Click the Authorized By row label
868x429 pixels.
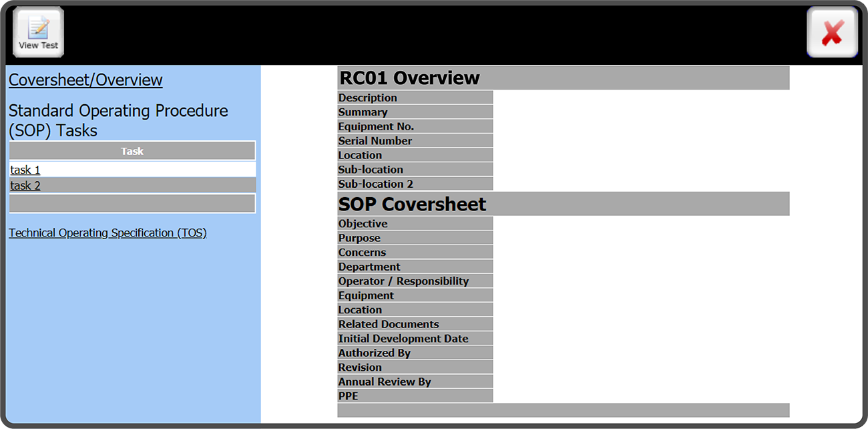click(x=374, y=353)
